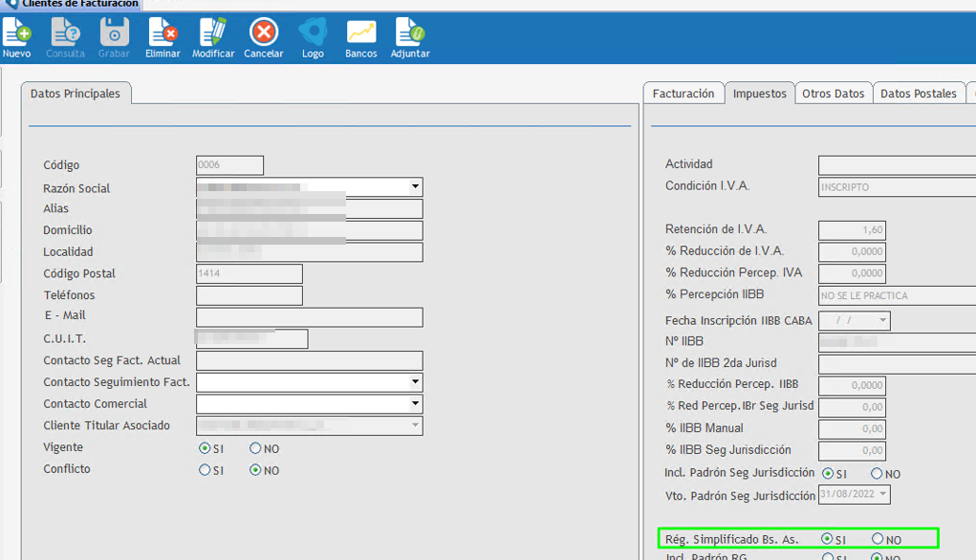Click the Condición I.V.A. field
The height and width of the screenshot is (560, 976).
(x=897, y=186)
